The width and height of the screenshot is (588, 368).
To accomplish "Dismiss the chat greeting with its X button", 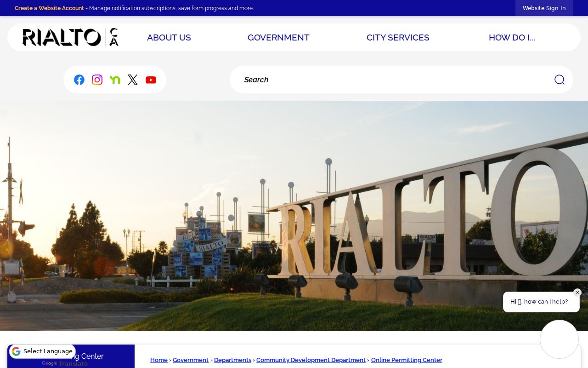I will [577, 293].
